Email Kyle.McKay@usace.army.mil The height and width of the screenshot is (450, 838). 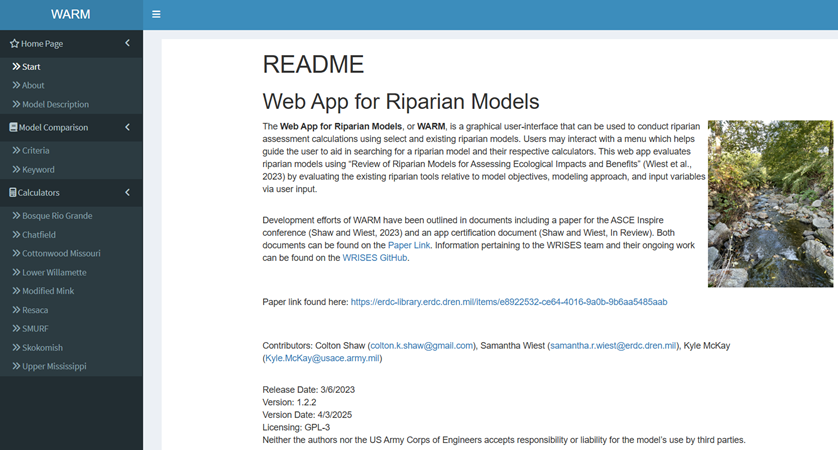322,358
